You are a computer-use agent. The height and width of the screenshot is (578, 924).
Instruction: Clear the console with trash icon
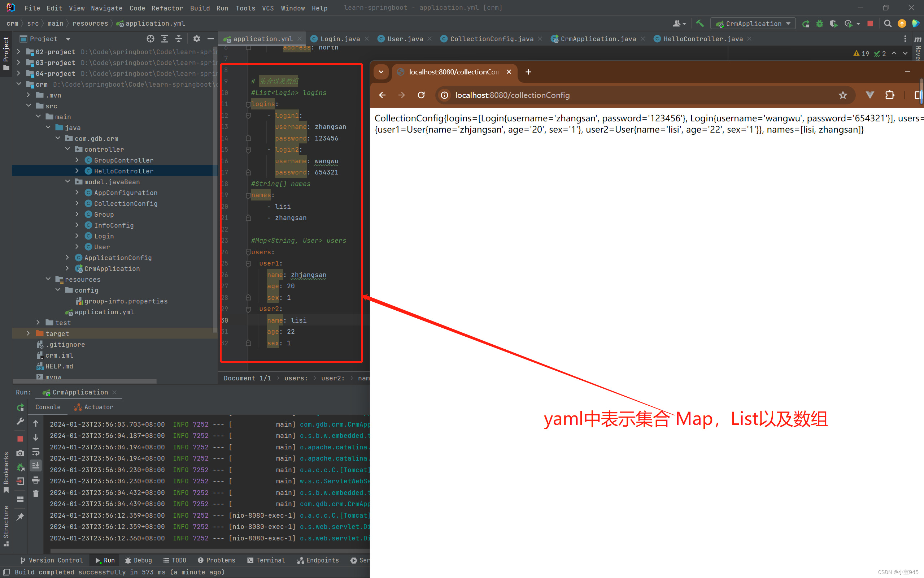[x=35, y=493]
